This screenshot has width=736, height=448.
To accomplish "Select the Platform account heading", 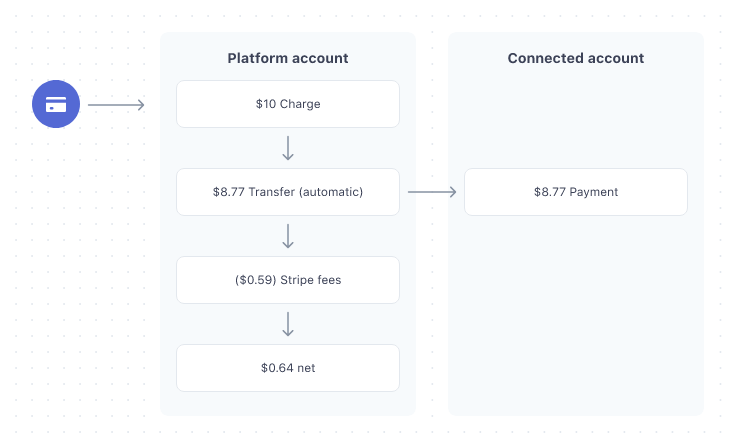I will point(288,58).
